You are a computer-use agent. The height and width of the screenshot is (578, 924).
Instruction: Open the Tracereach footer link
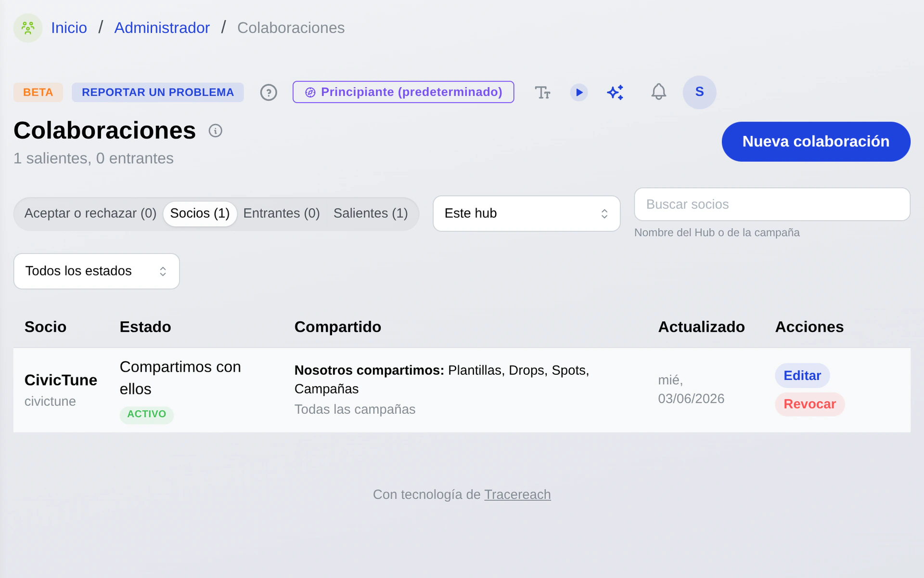tap(517, 495)
